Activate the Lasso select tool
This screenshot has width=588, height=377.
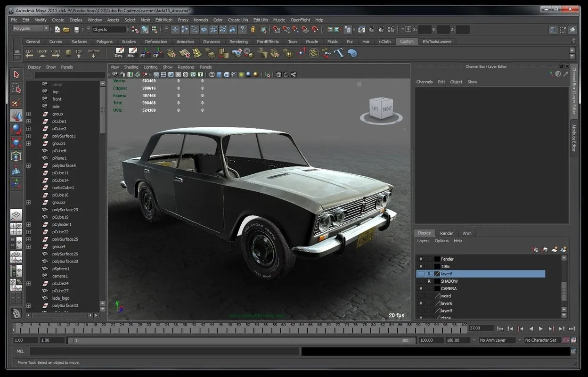click(16, 88)
